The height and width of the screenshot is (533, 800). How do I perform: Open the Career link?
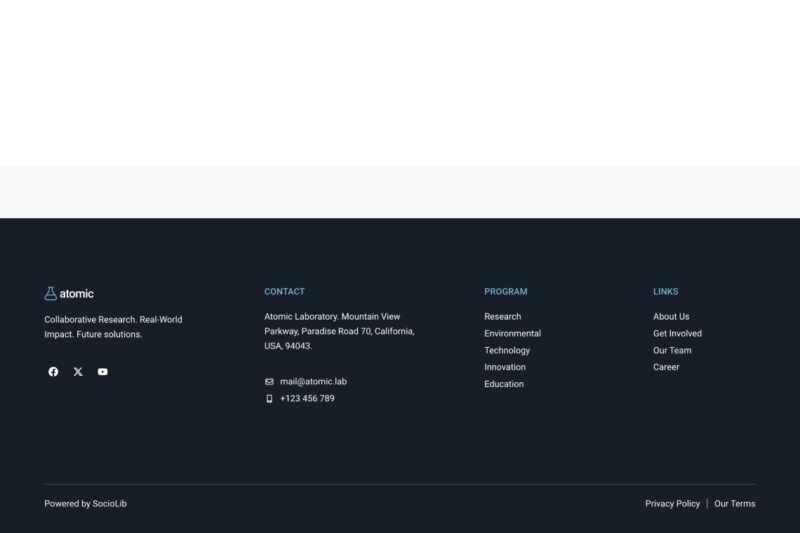coord(666,368)
